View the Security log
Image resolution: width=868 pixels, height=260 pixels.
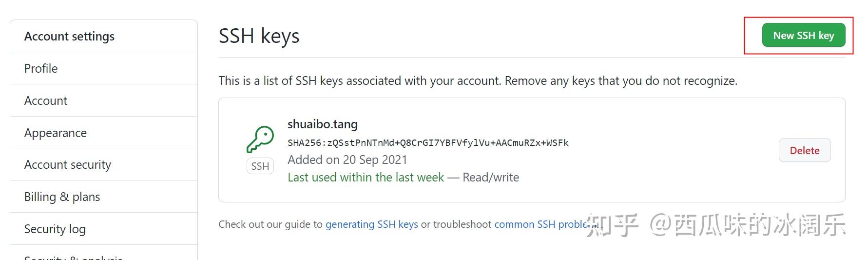click(x=55, y=229)
